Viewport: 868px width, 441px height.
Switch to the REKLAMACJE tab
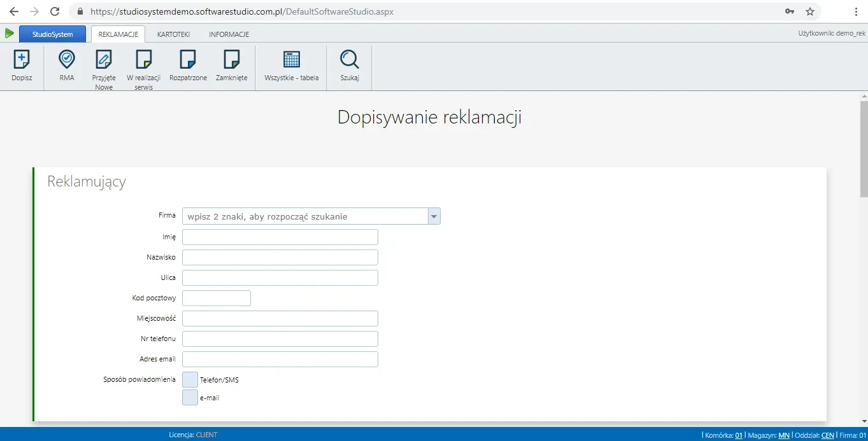(118, 34)
